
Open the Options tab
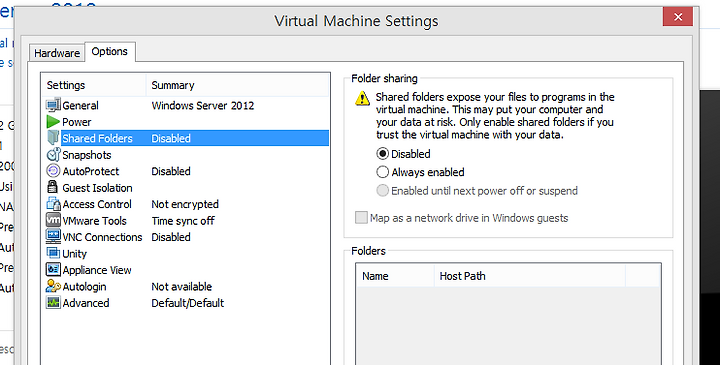tap(110, 51)
